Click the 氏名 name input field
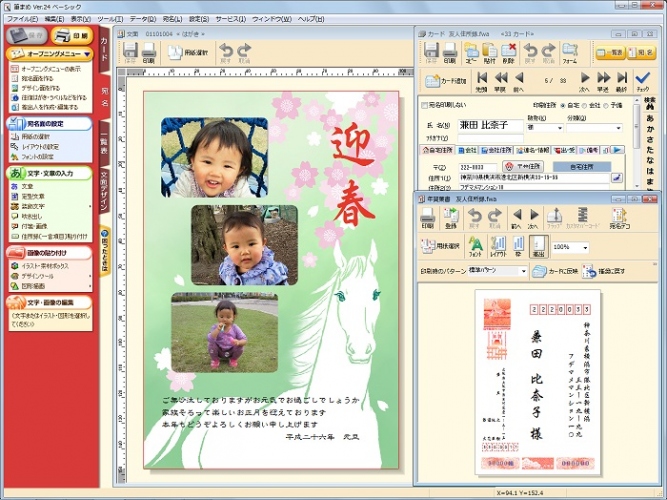The height and width of the screenshot is (500, 667). (490, 126)
